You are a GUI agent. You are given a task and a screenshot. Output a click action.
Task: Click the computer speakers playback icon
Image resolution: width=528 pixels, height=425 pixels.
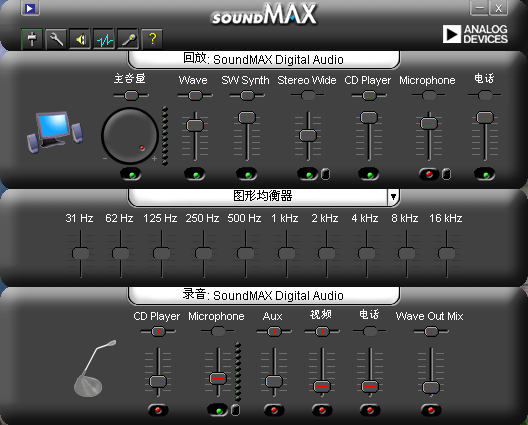tap(55, 132)
